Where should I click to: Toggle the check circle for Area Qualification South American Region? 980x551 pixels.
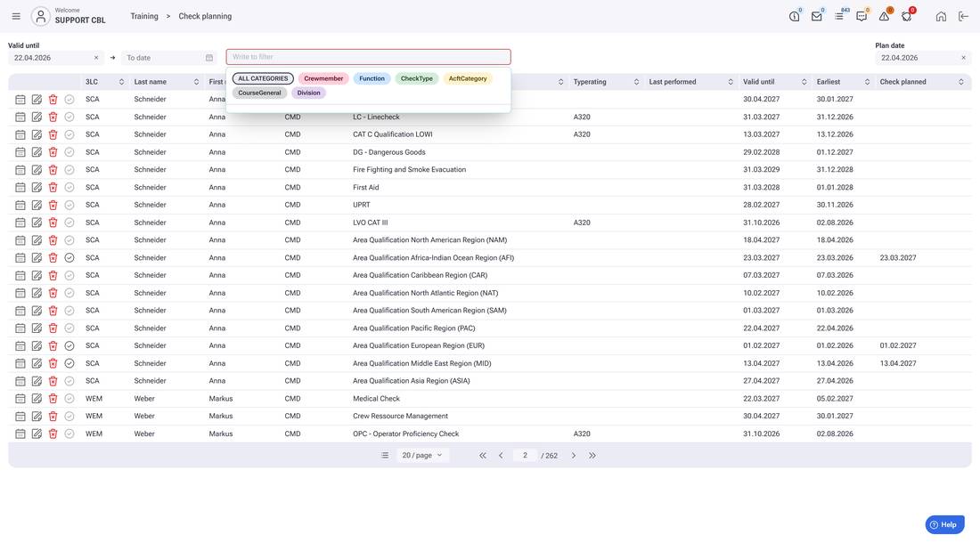point(69,311)
